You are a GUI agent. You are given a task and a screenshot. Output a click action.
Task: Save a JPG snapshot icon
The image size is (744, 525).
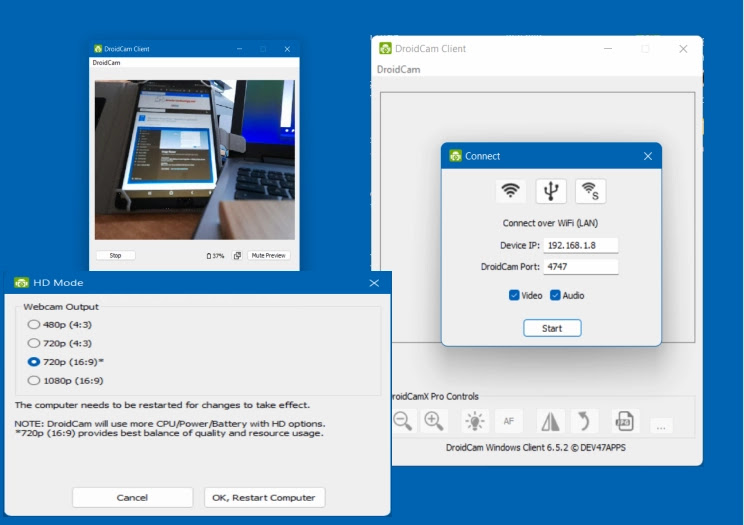coord(624,421)
